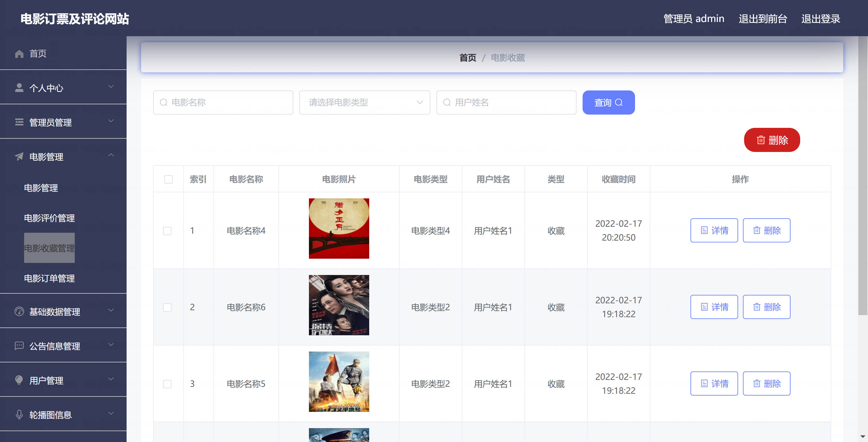
Task: Open 电影订单管理 submenu item
Action: pyautogui.click(x=49, y=278)
